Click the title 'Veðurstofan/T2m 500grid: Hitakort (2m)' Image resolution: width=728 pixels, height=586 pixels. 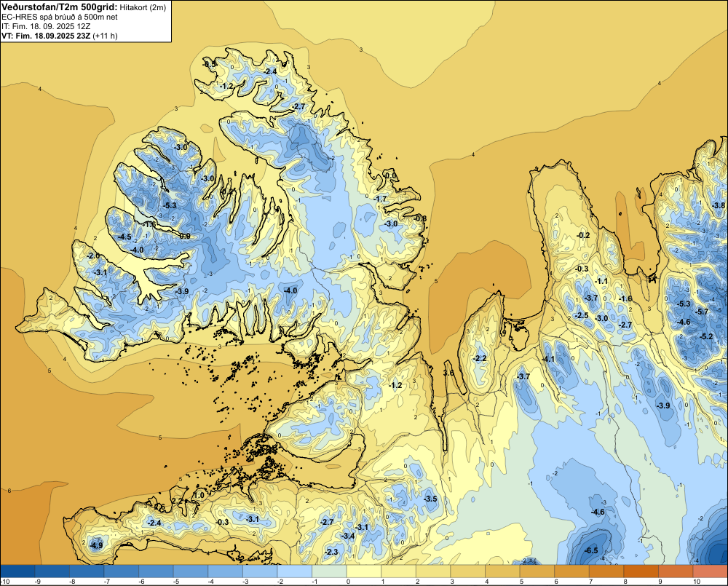[x=84, y=7]
